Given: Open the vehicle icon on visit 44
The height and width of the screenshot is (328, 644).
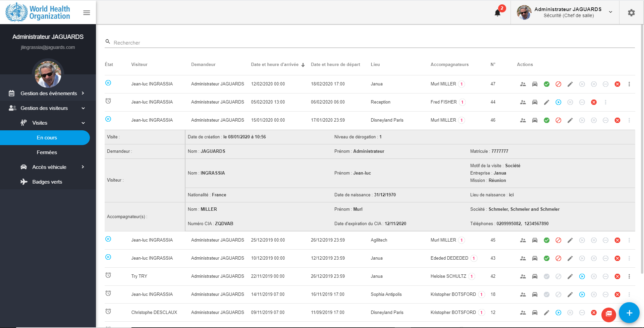Looking at the screenshot, I should coord(535,102).
